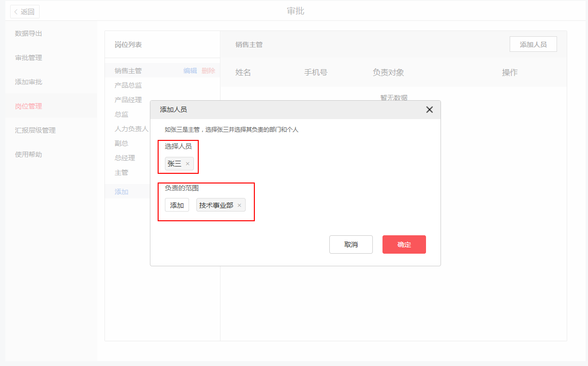Select 销售主管 in the position list
The width and height of the screenshot is (588, 366).
pos(128,71)
